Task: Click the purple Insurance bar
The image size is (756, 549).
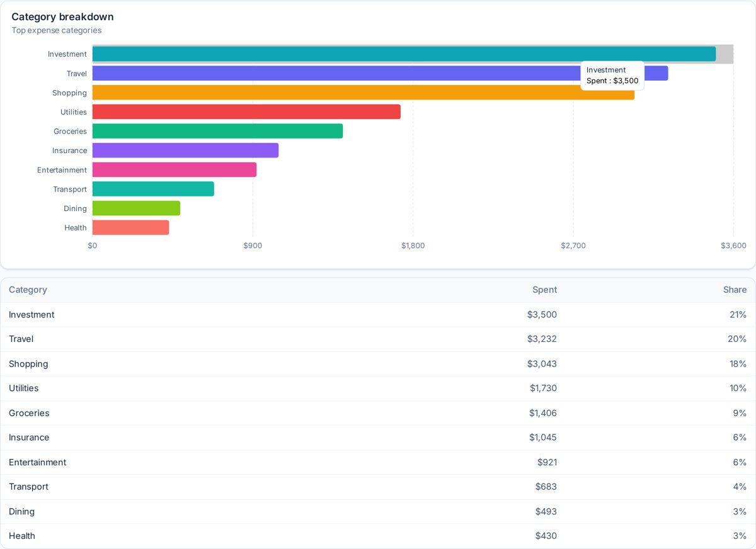Action: (x=185, y=150)
